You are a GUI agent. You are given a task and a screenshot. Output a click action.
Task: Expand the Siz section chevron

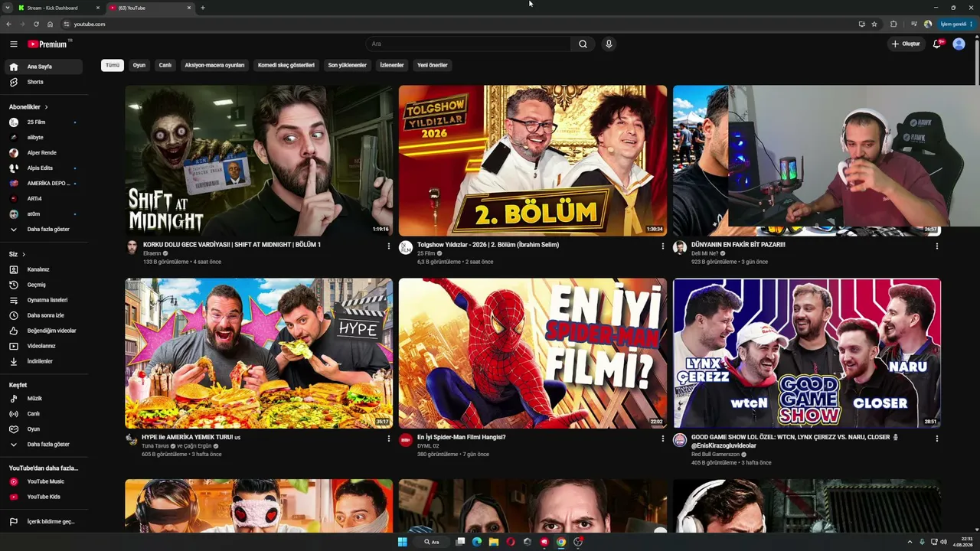tap(24, 254)
